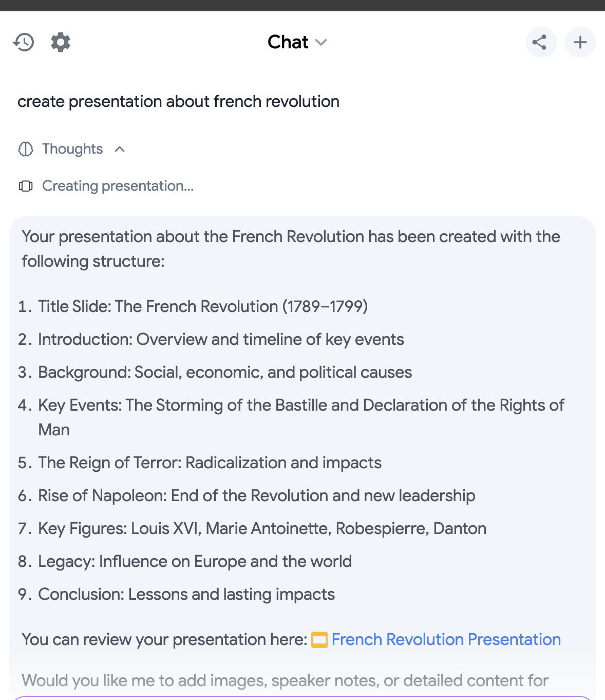The width and height of the screenshot is (605, 700).
Task: Click the Thoughts label
Action: [72, 149]
